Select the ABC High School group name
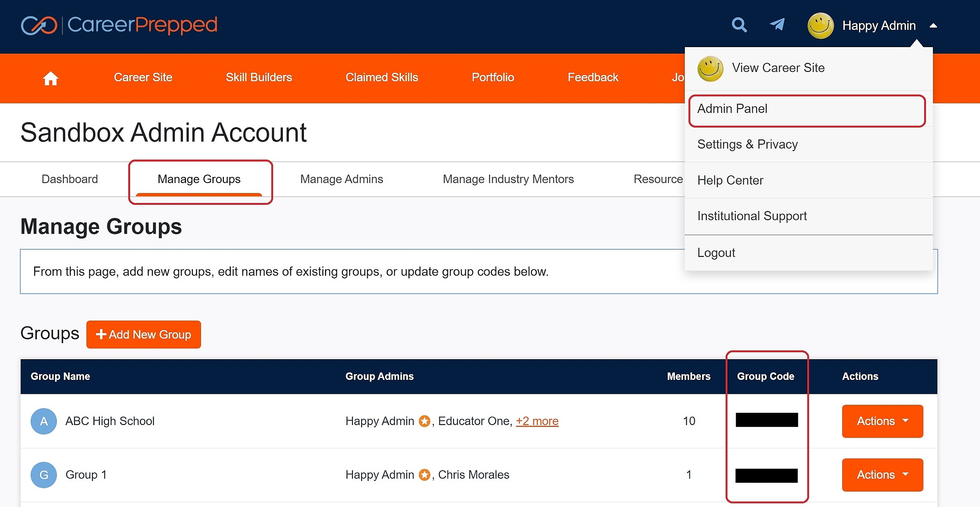The width and height of the screenshot is (980, 507). click(110, 421)
